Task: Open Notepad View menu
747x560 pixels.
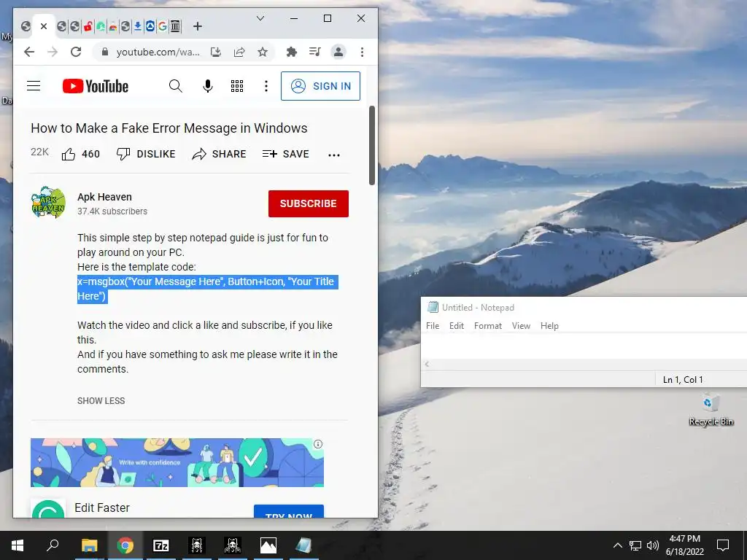Action: coord(521,326)
